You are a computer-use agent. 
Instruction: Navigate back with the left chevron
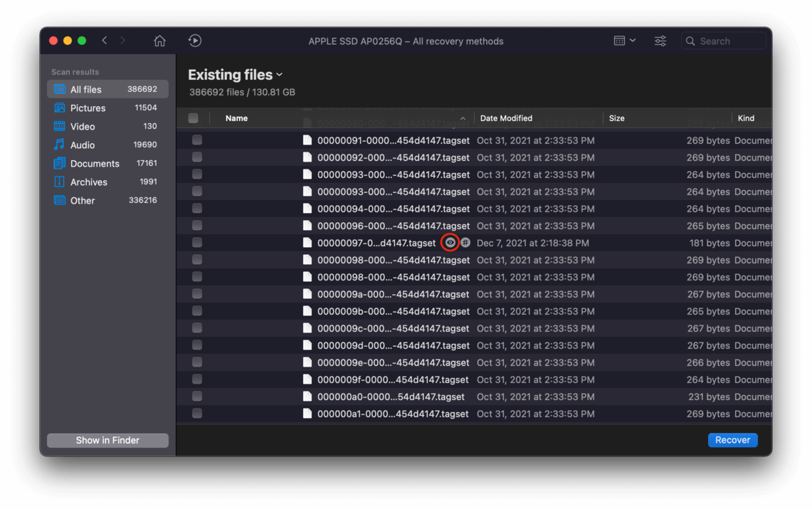pos(105,41)
